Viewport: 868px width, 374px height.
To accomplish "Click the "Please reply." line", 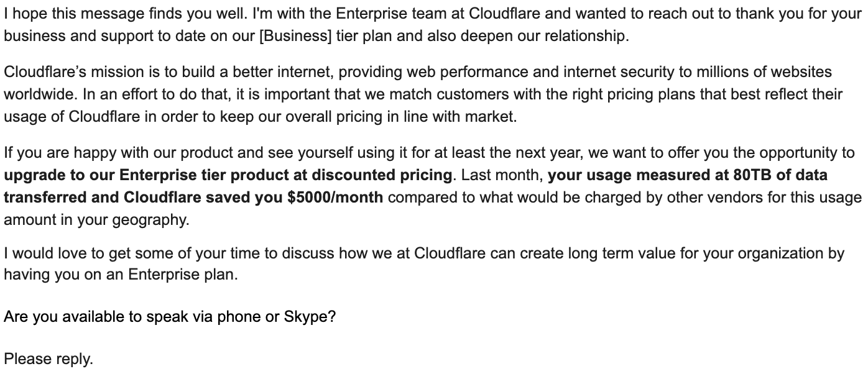I will [48, 359].
